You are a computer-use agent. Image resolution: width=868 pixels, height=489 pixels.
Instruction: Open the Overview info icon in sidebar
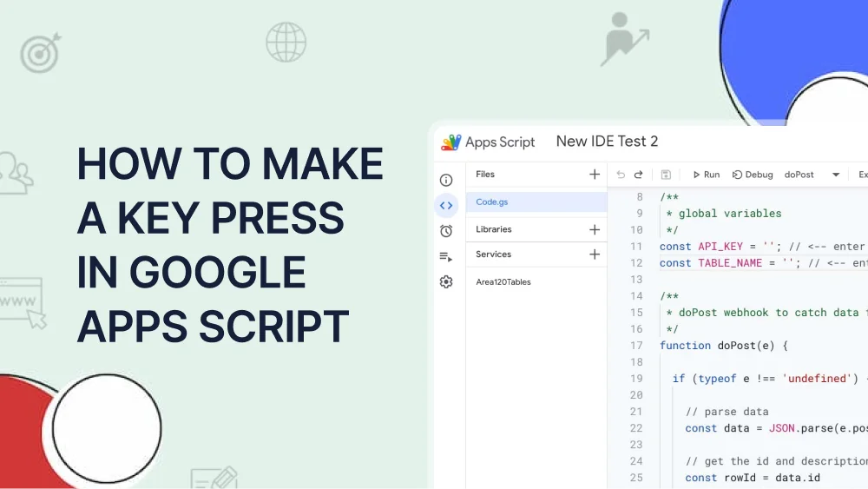click(446, 180)
